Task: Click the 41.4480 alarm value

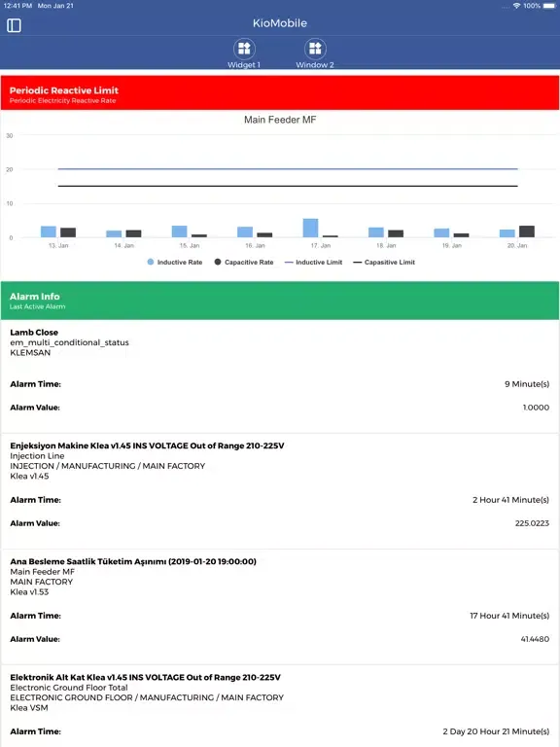Action: click(x=535, y=639)
